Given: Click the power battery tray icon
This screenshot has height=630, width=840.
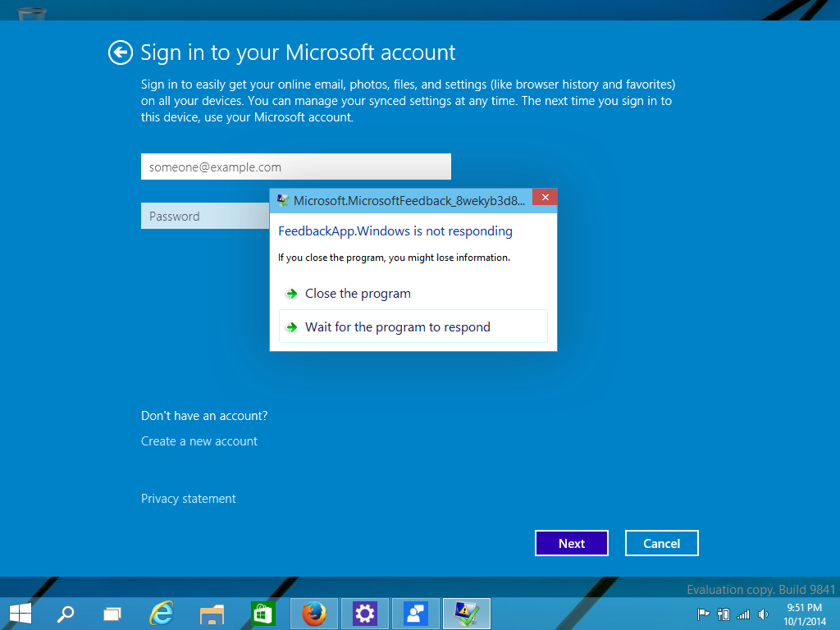Looking at the screenshot, I should (x=724, y=614).
